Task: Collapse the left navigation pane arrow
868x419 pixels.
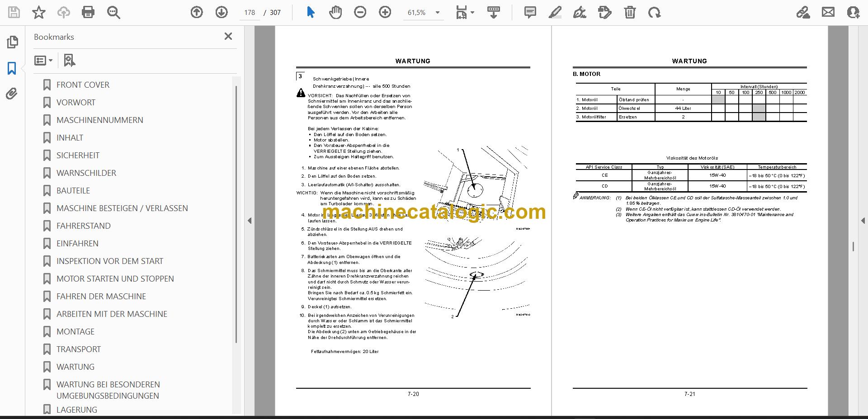Action: pyautogui.click(x=250, y=221)
